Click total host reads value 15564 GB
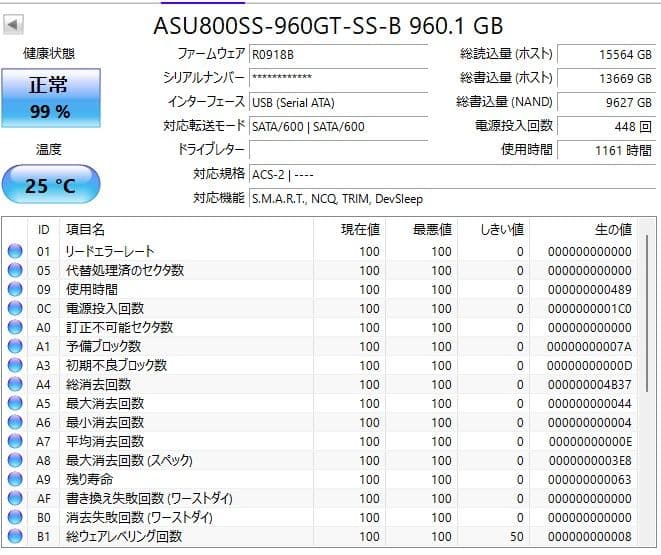This screenshot has height=555, width=661. (606, 54)
